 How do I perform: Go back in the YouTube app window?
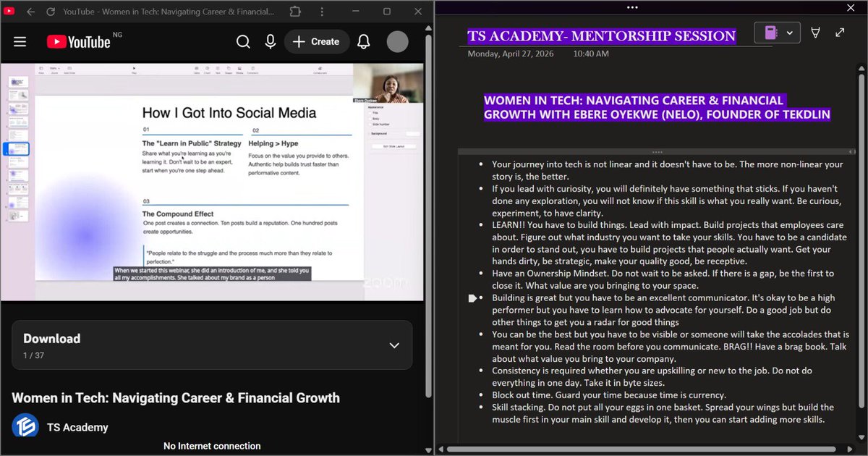point(30,12)
